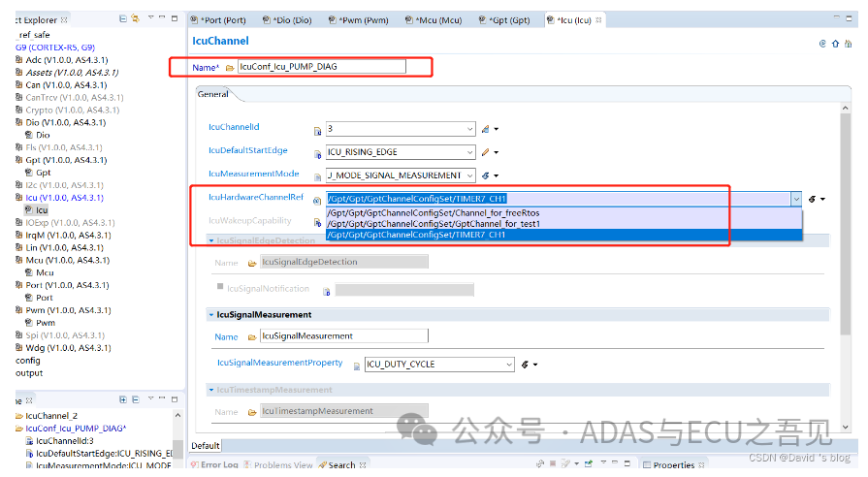Click the calculator icon next to IcuChannelId

pyautogui.click(x=486, y=129)
